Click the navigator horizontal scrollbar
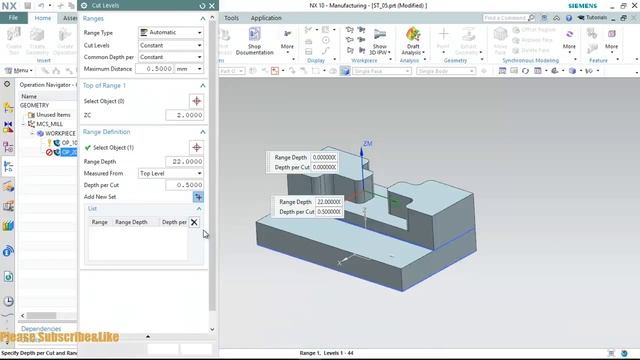The image size is (640, 360). 41,316
